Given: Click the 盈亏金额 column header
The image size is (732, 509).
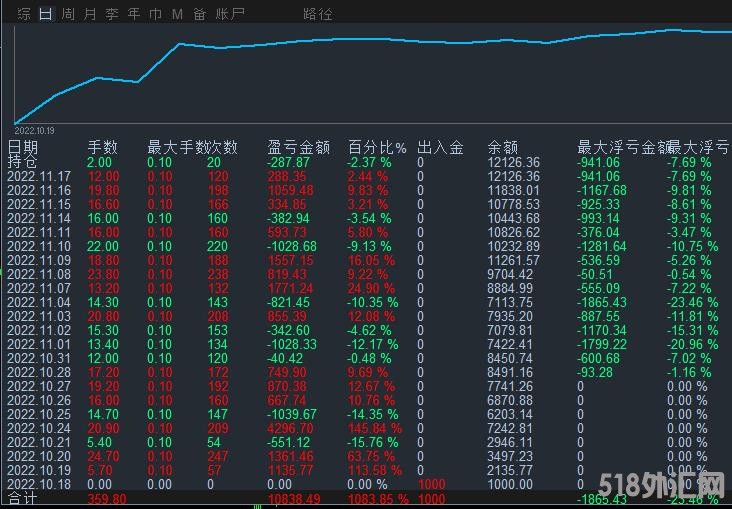Looking at the screenshot, I should [x=299, y=147].
